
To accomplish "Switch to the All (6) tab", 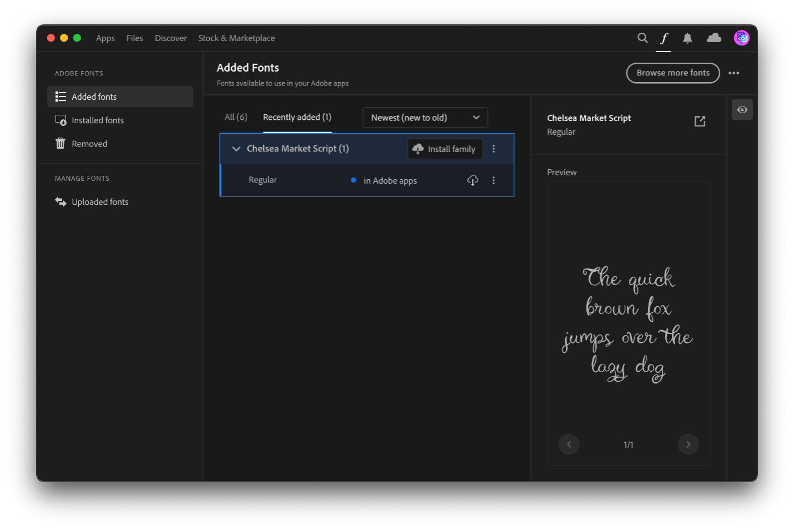I will (236, 117).
